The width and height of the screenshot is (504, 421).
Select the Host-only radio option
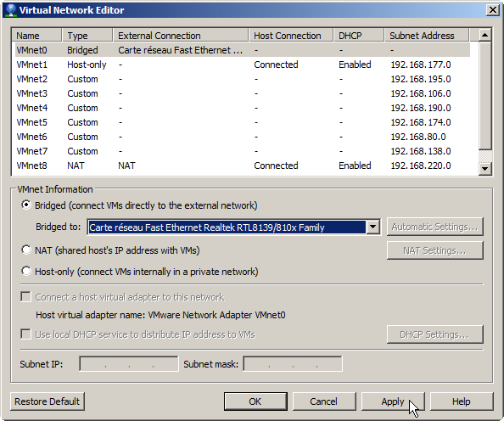(x=26, y=271)
